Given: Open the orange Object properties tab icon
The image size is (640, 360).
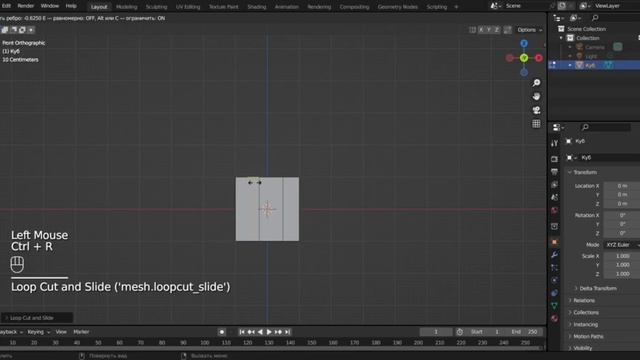Looking at the screenshot, I should tap(554, 242).
